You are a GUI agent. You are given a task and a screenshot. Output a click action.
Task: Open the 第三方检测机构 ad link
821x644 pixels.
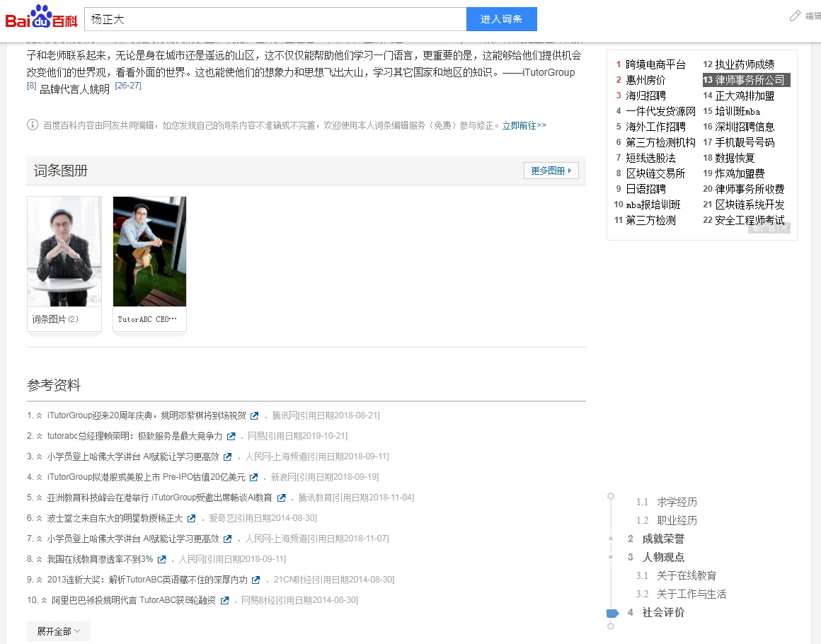[661, 142]
